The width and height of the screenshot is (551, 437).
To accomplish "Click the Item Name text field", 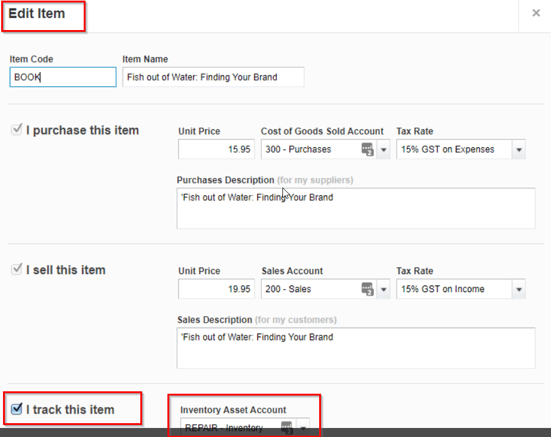I will pyautogui.click(x=213, y=77).
